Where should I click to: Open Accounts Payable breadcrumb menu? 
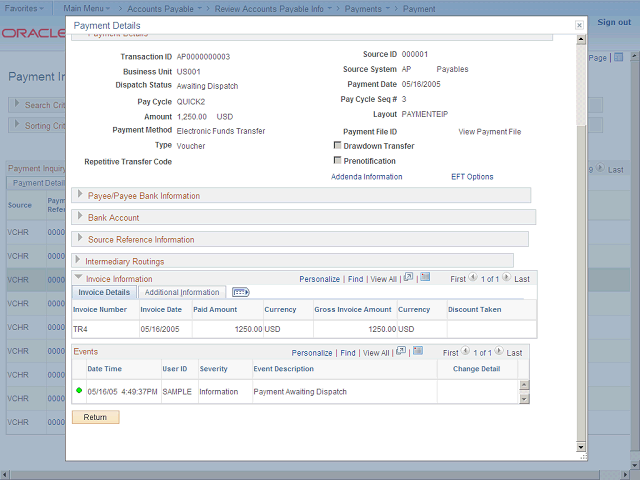(x=164, y=9)
